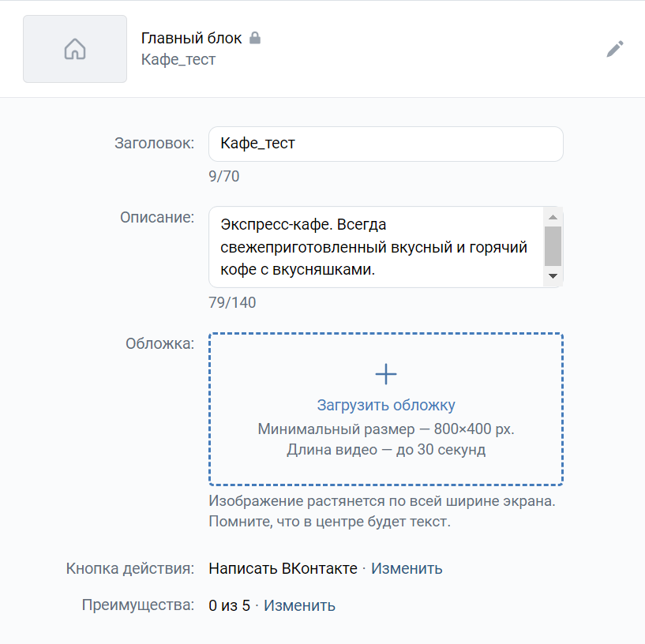The image size is (645, 644).
Task: Click Изменить next to Написать ВКонтакте
Action: (407, 568)
